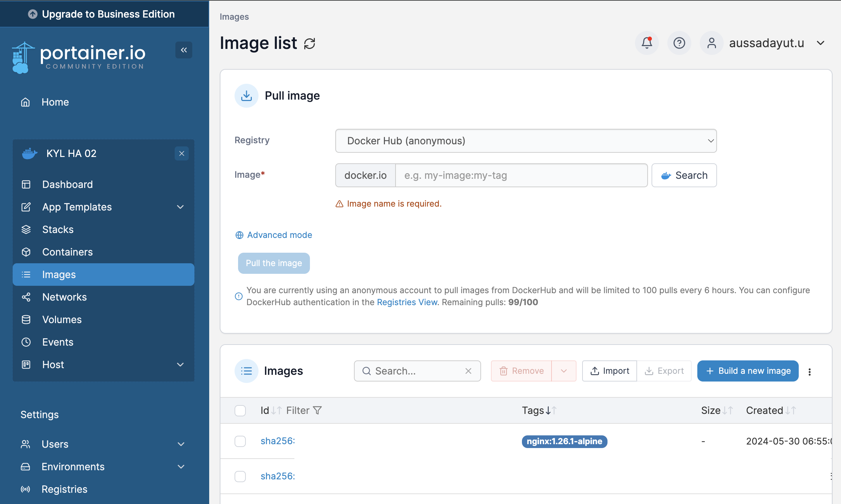
Task: Click the refresh icon beside Image list
Action: pos(310,44)
